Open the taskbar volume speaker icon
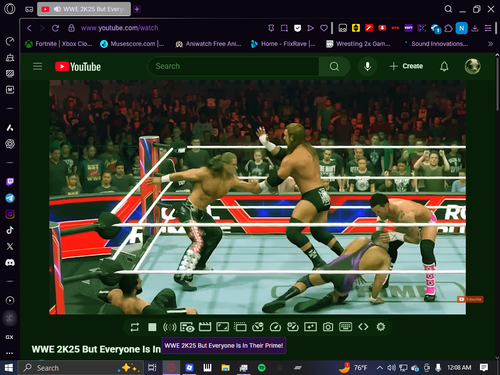This screenshot has height=375, width=500. coord(391,368)
